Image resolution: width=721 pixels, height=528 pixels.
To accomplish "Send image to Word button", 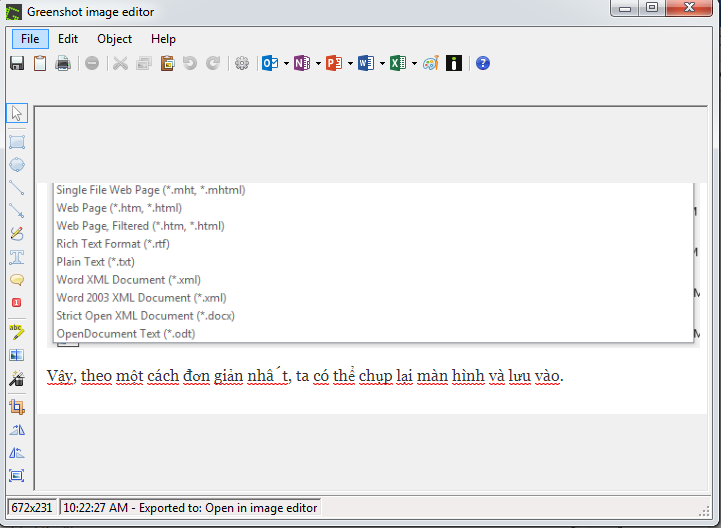I will [x=365, y=63].
